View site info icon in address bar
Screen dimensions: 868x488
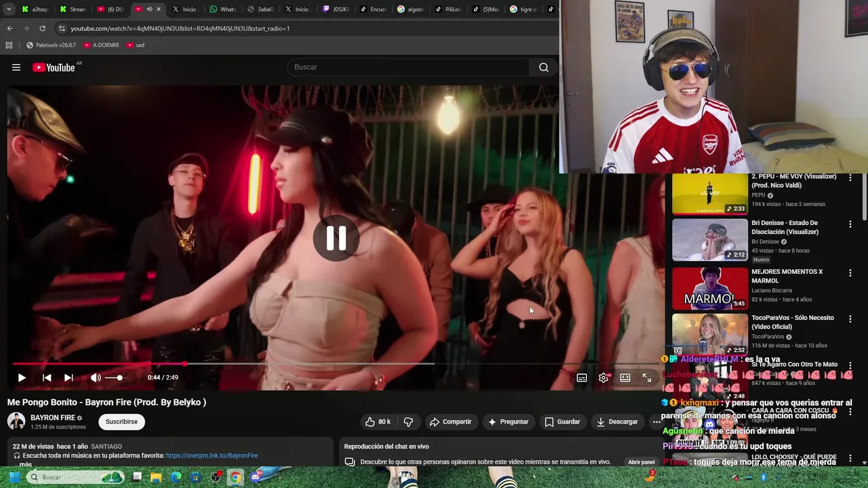(x=62, y=28)
